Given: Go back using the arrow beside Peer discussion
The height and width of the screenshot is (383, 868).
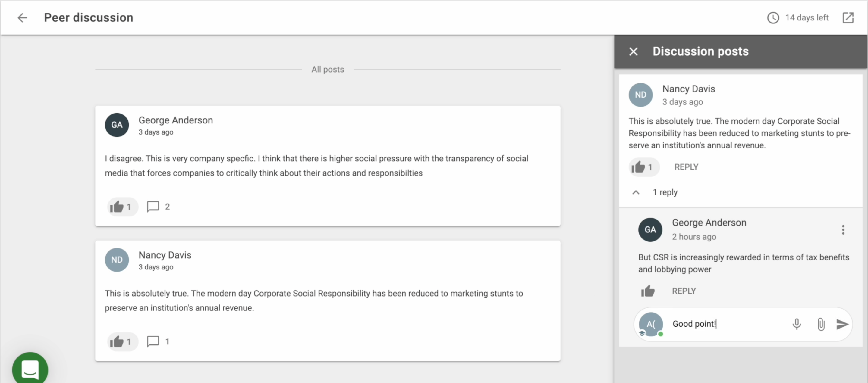Looking at the screenshot, I should click(22, 17).
